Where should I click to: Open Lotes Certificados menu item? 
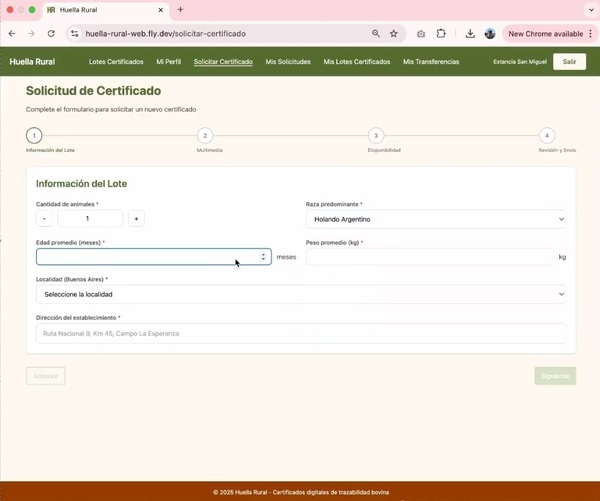point(116,62)
